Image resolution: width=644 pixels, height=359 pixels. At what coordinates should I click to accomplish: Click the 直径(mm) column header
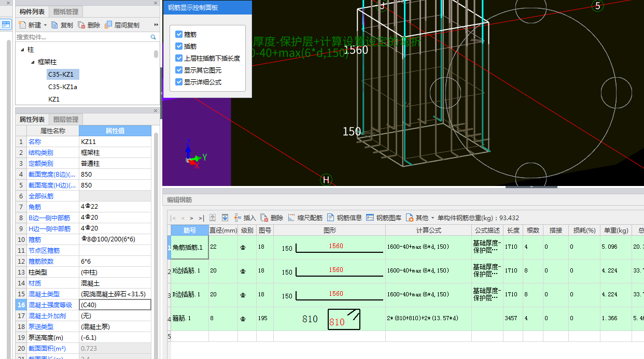[x=223, y=230]
